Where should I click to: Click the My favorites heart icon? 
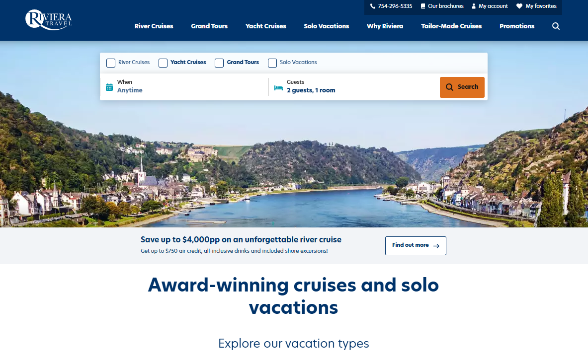(x=519, y=6)
